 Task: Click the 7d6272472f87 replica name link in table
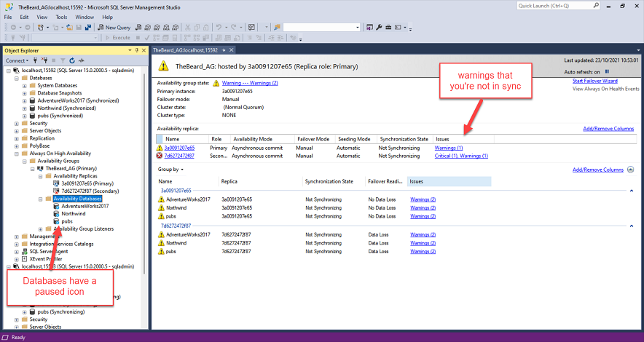click(x=179, y=156)
